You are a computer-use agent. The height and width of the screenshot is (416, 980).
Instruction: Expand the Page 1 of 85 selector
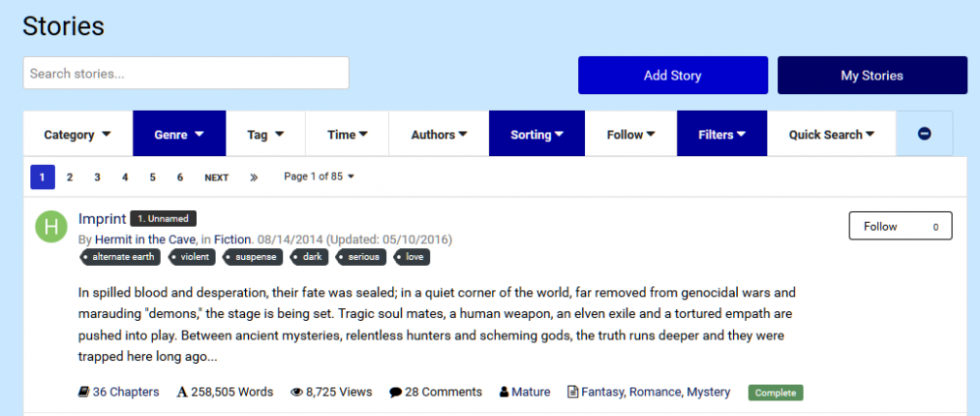click(x=318, y=177)
